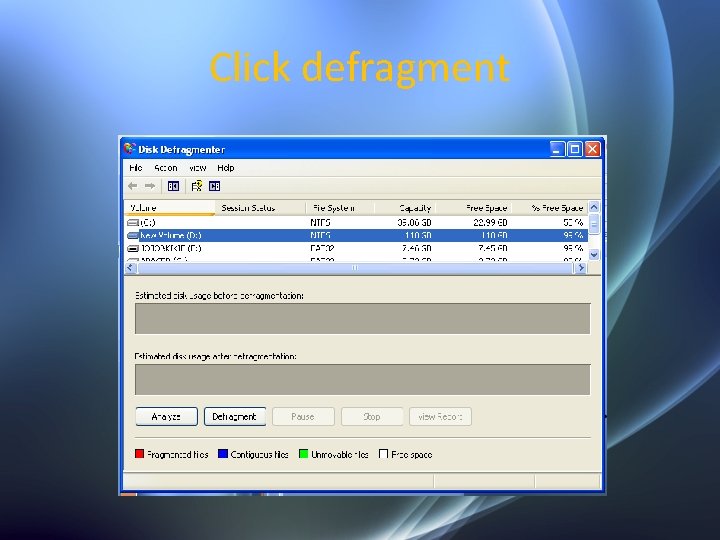Sort by the Session Status column header
The height and width of the screenshot is (540, 720).
click(x=260, y=208)
